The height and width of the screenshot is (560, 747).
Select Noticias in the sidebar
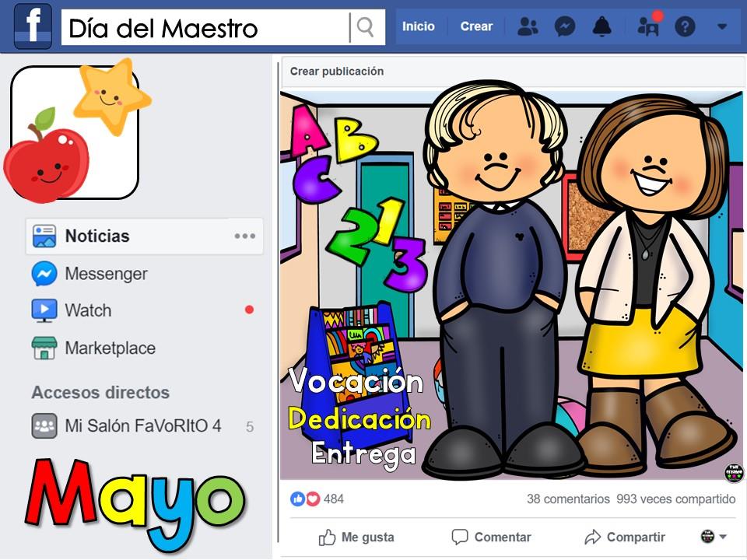[x=144, y=236]
